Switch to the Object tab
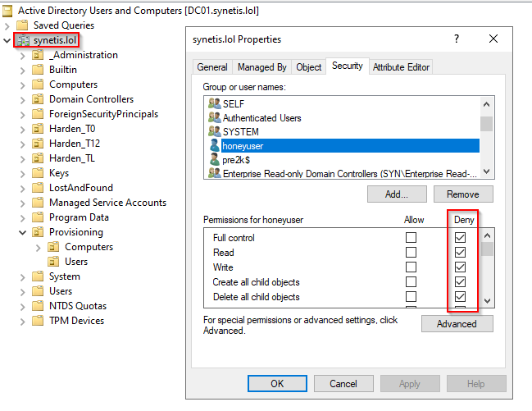The width and height of the screenshot is (532, 411). coord(309,67)
